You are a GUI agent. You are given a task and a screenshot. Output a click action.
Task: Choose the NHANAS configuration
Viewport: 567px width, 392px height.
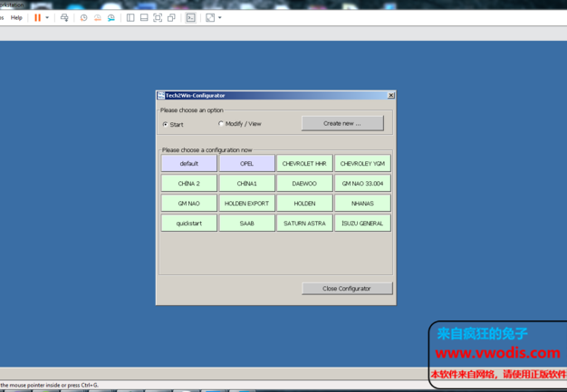pos(362,203)
